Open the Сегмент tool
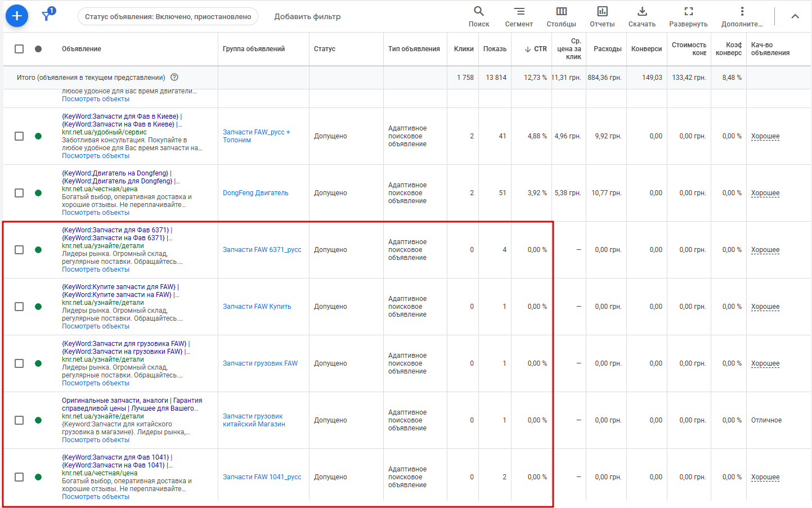 [519, 16]
